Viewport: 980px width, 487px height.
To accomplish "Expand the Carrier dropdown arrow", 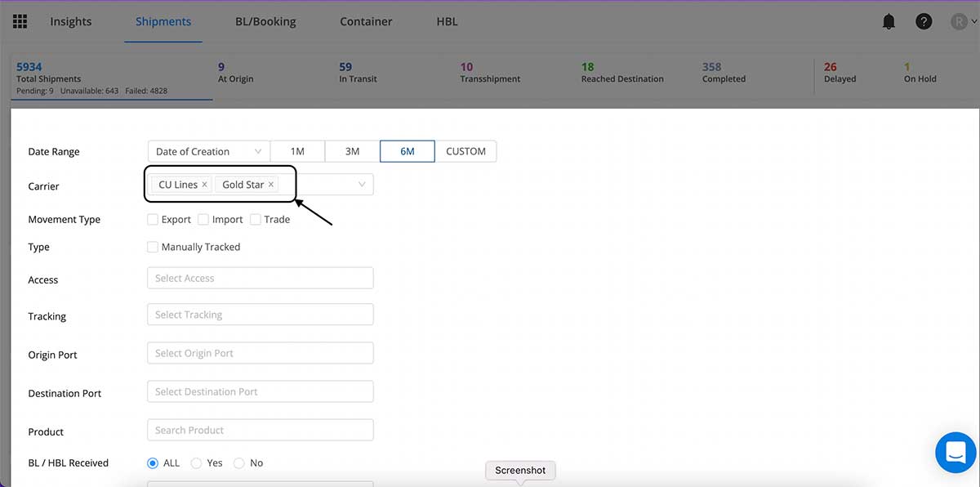I will pyautogui.click(x=362, y=185).
